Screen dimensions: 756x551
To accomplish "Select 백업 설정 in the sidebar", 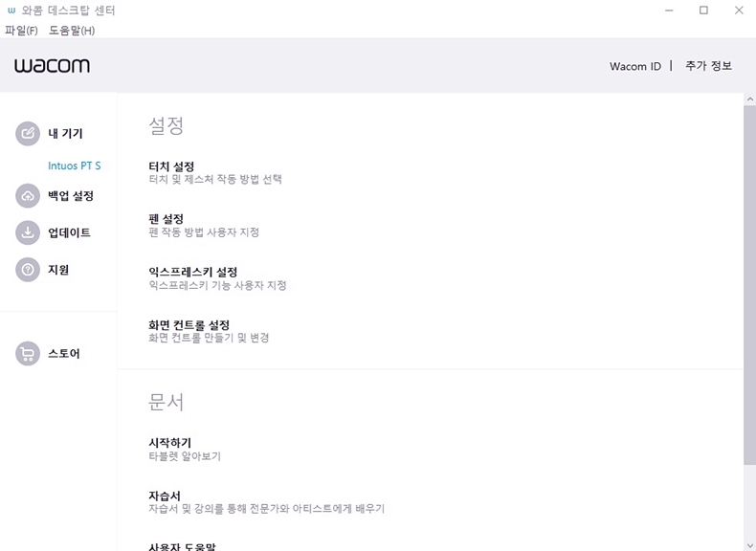I will point(71,196).
